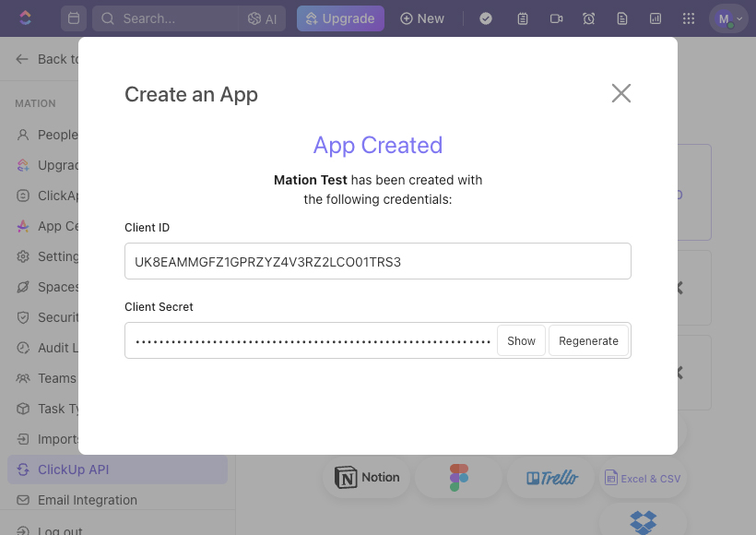Click the Upgrade button
This screenshot has height=535, width=756.
[x=340, y=18]
